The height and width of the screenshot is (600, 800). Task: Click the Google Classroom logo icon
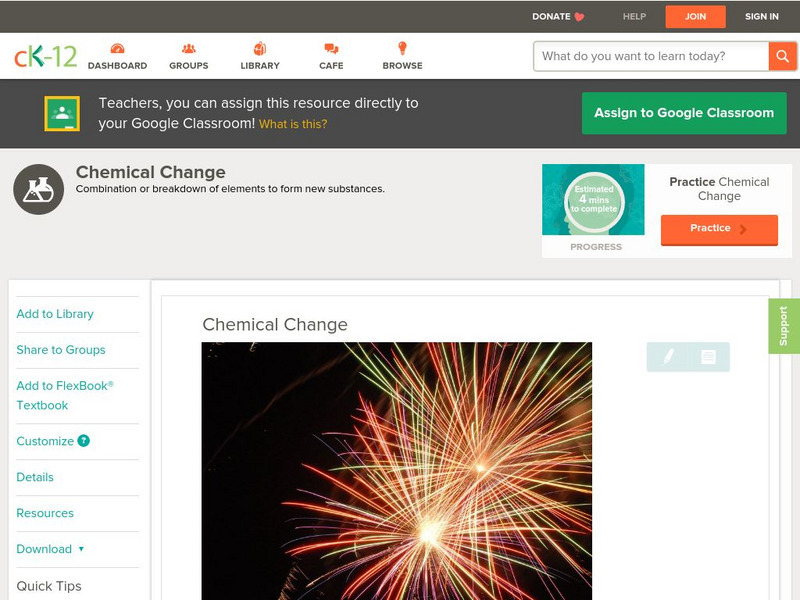pos(62,113)
